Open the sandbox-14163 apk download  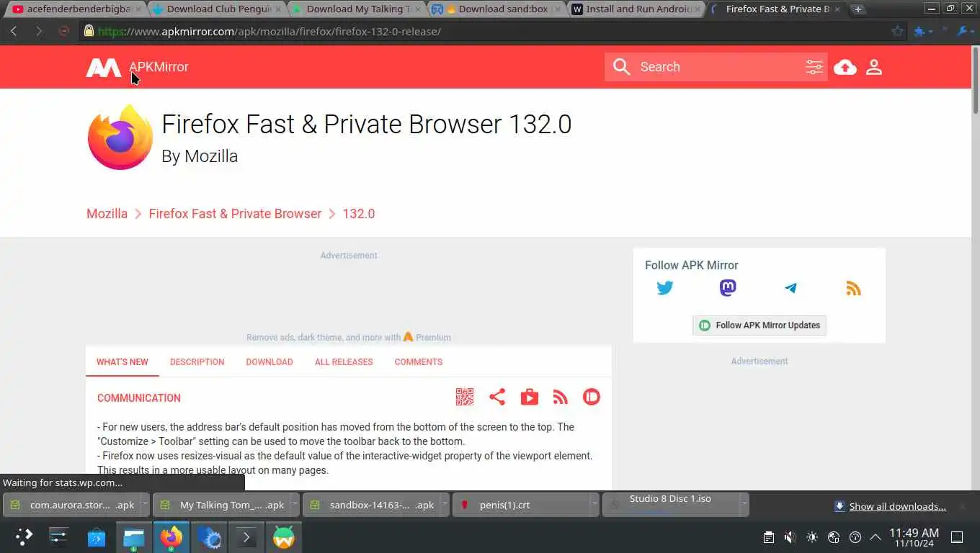pos(370,505)
